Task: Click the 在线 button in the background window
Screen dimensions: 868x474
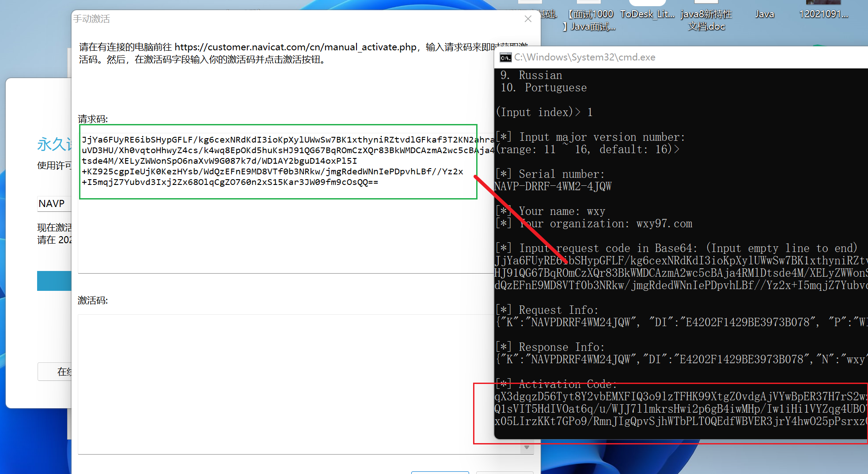Action: [x=55, y=372]
